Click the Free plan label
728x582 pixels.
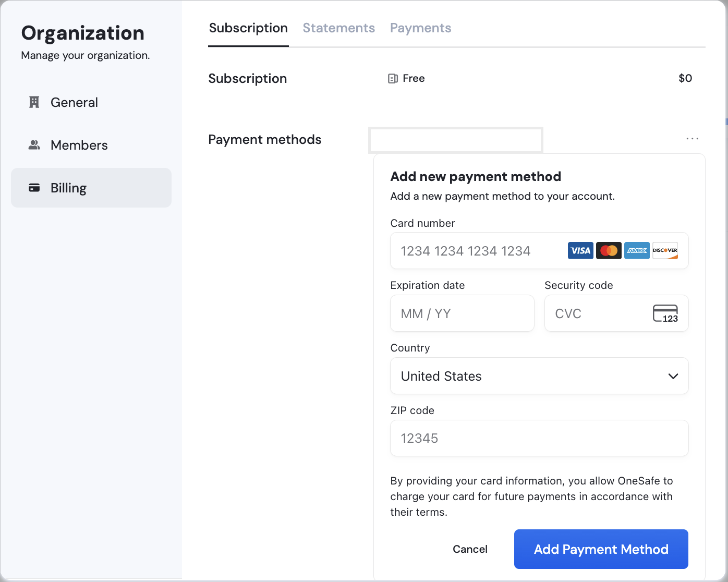(414, 78)
